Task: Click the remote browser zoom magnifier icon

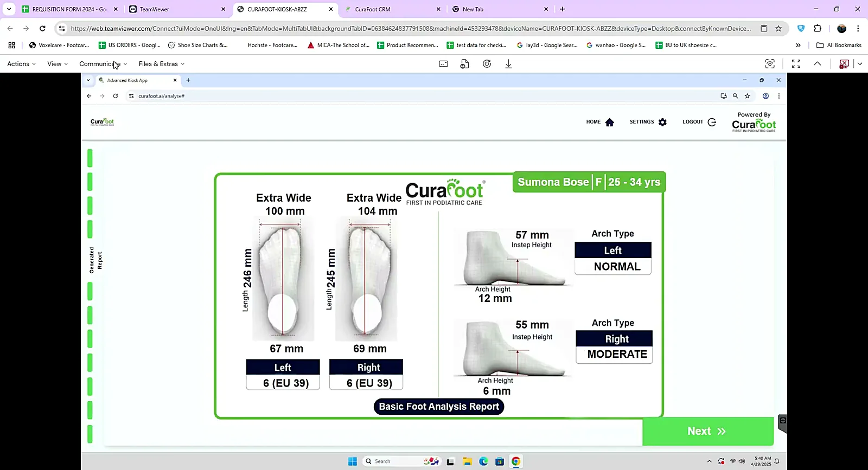Action: click(x=736, y=96)
